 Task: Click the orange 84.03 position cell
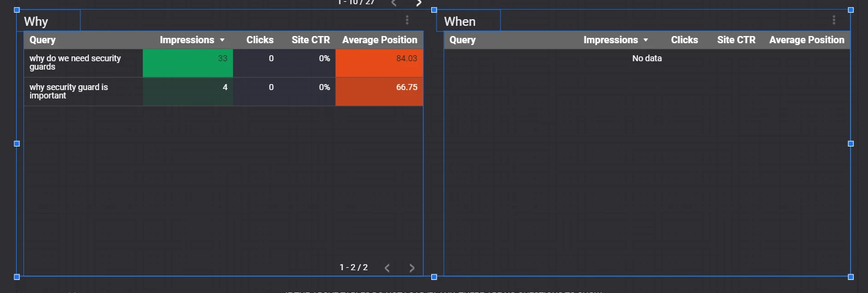[x=379, y=63]
